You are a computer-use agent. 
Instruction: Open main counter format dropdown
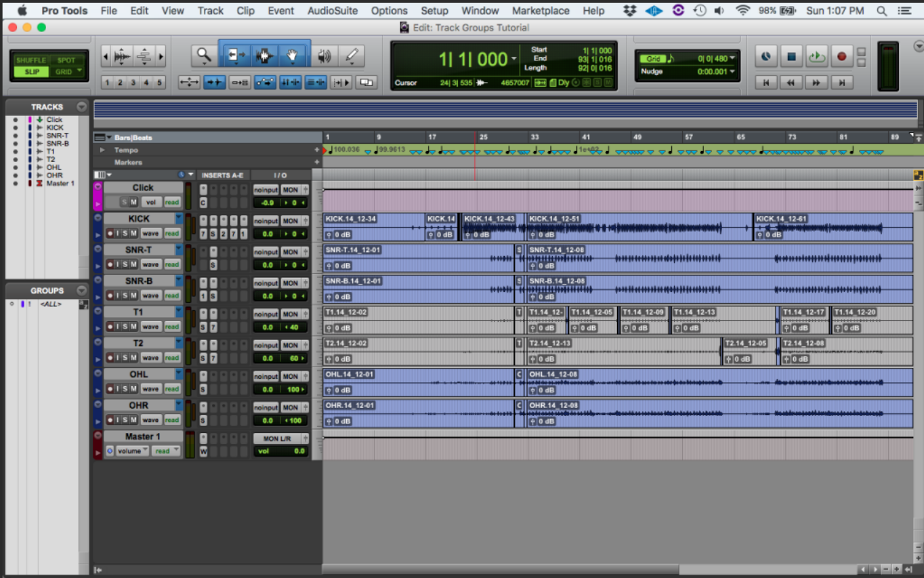click(x=513, y=60)
